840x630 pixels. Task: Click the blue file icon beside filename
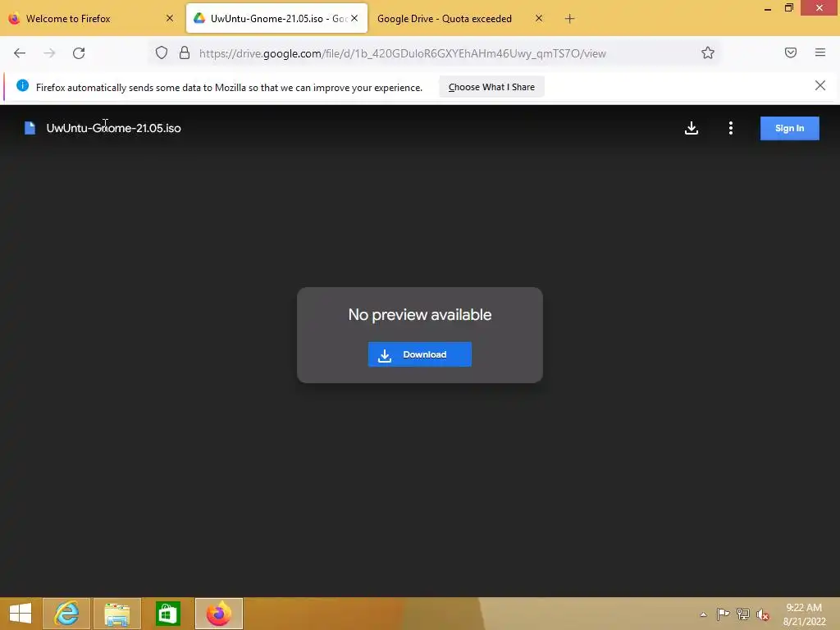pos(30,128)
